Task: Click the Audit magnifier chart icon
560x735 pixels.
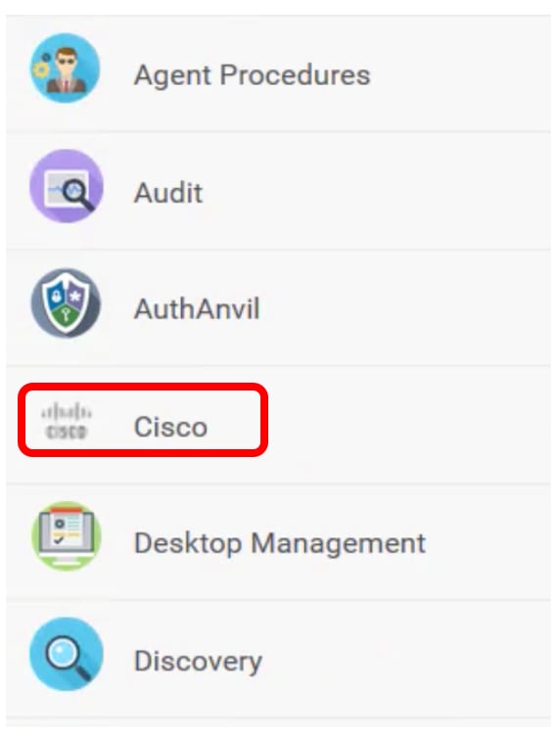Action: point(67,186)
